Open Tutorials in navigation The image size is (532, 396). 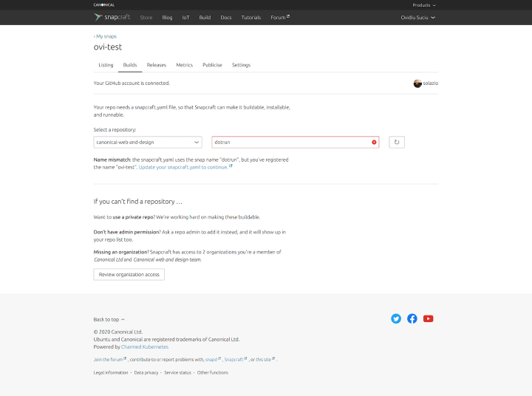pos(251,18)
